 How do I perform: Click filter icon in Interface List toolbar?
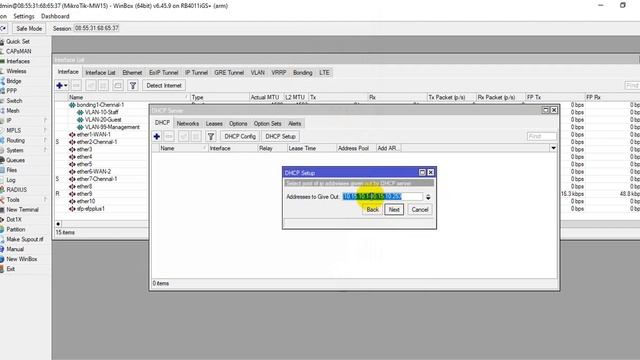pos(133,85)
